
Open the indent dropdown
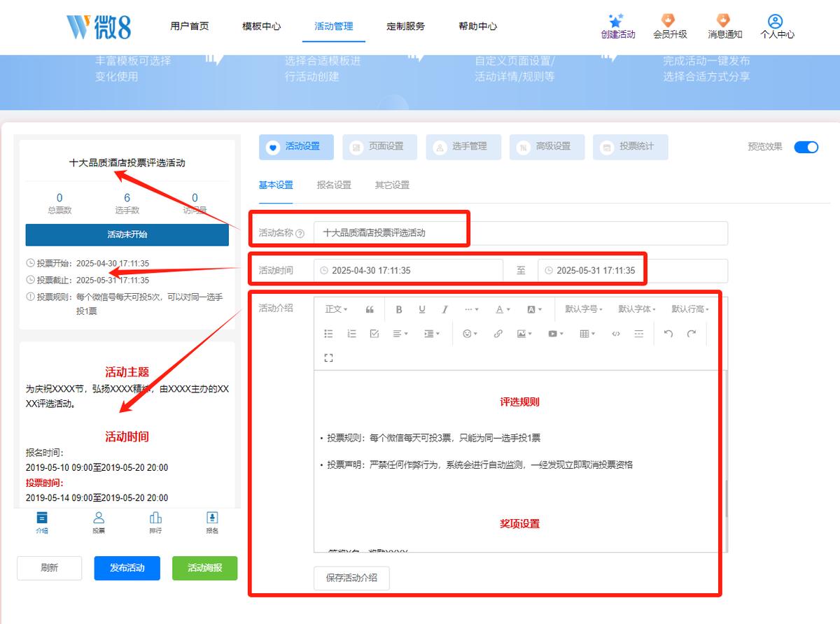coord(432,334)
